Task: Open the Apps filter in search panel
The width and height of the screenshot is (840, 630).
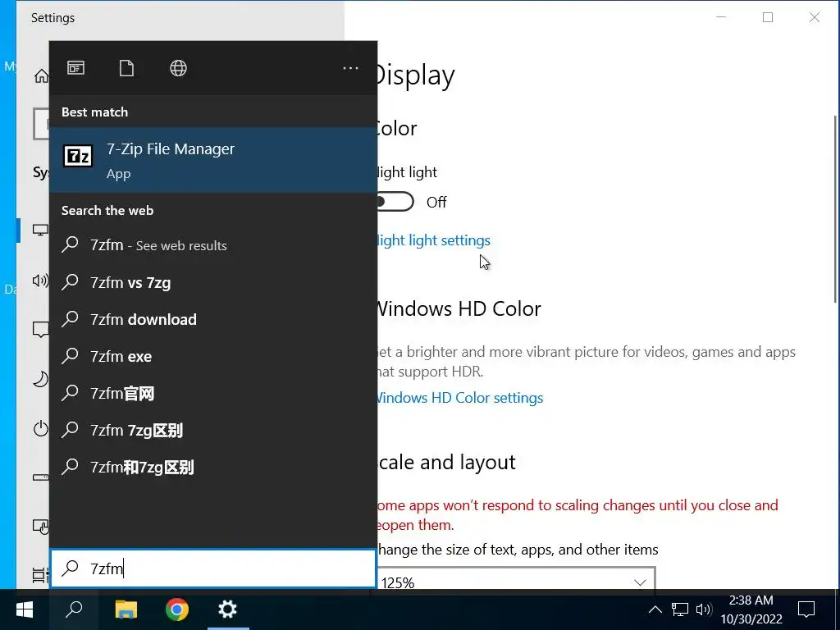Action: (x=75, y=68)
